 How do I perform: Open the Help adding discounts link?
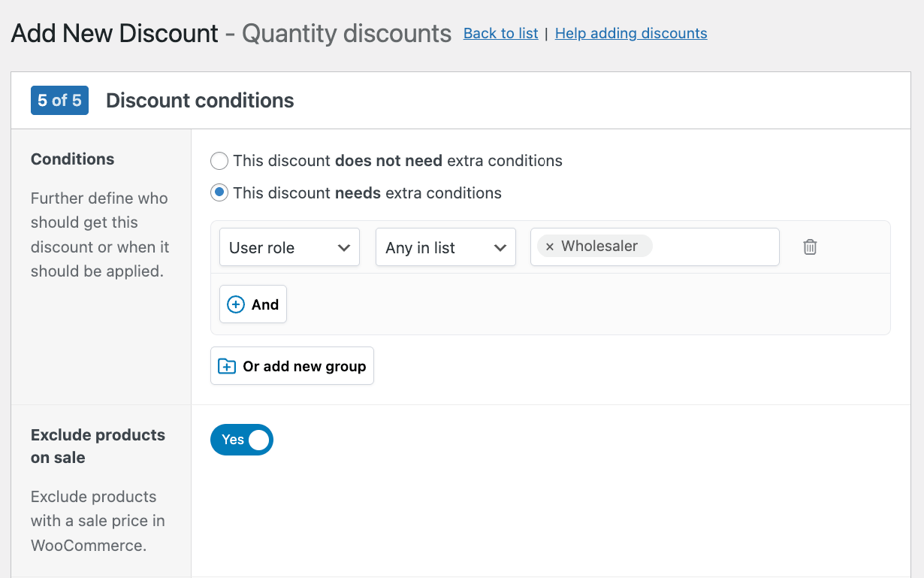[631, 33]
